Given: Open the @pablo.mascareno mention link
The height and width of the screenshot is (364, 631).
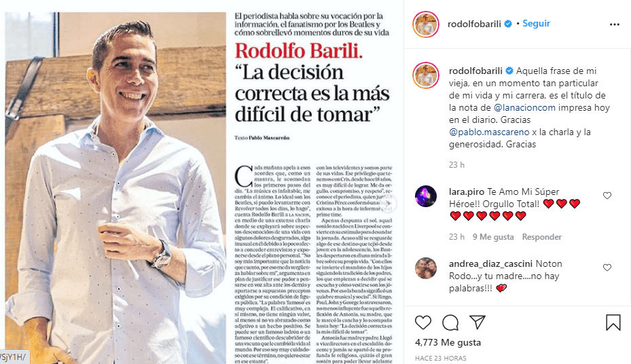Looking at the screenshot, I should 489,132.
